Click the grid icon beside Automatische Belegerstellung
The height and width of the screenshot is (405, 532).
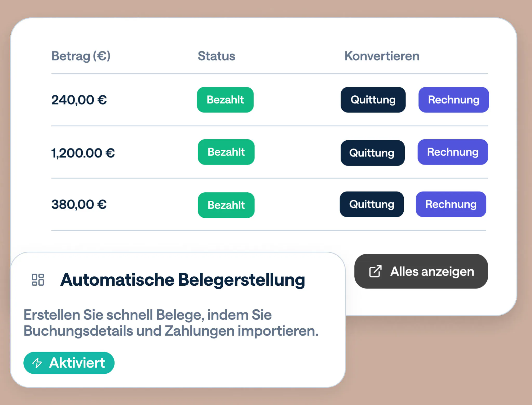(x=38, y=280)
